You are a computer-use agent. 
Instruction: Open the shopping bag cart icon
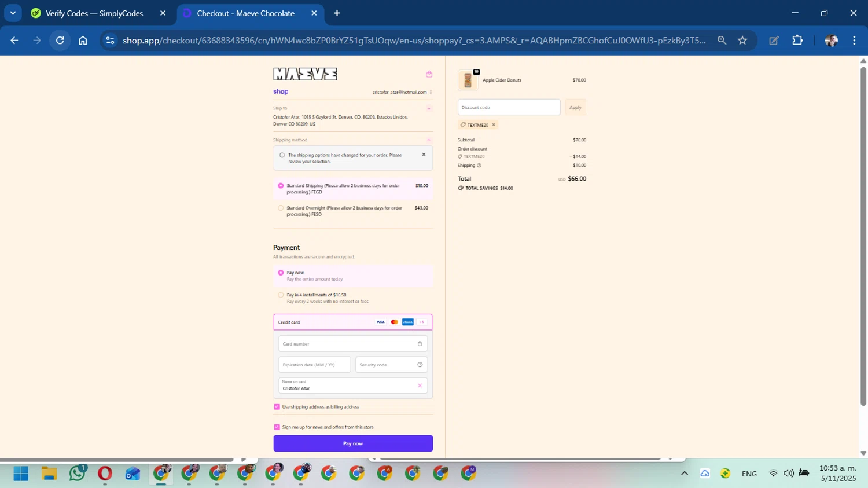tap(429, 74)
